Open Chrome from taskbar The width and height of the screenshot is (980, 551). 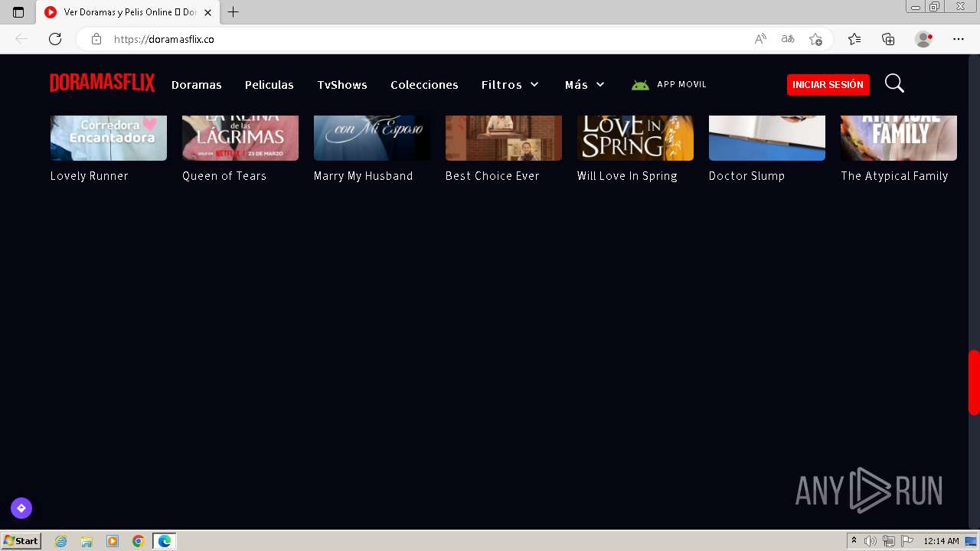coord(138,541)
